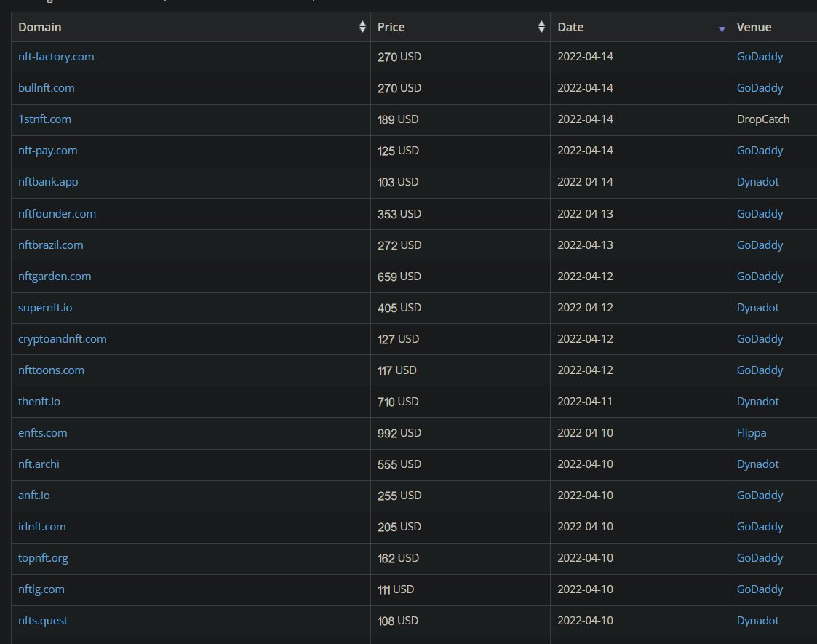This screenshot has width=817, height=644.
Task: Toggle Date column sort arrow
Action: point(722,29)
